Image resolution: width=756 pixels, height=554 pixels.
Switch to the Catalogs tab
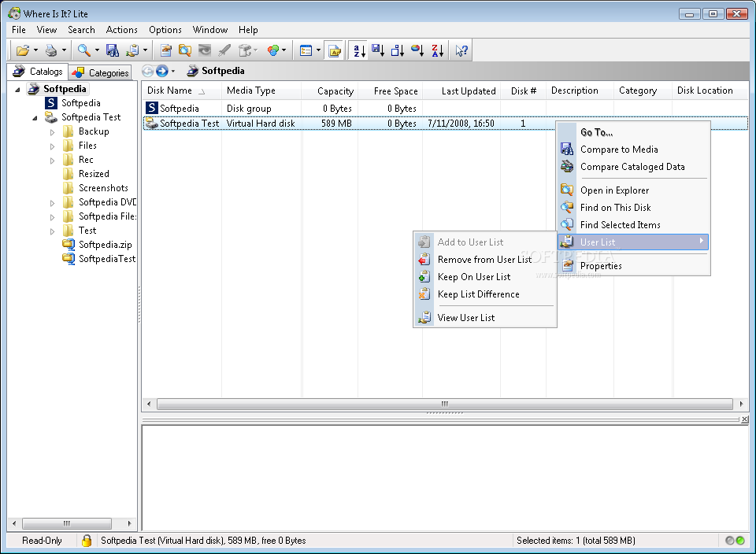coord(38,72)
